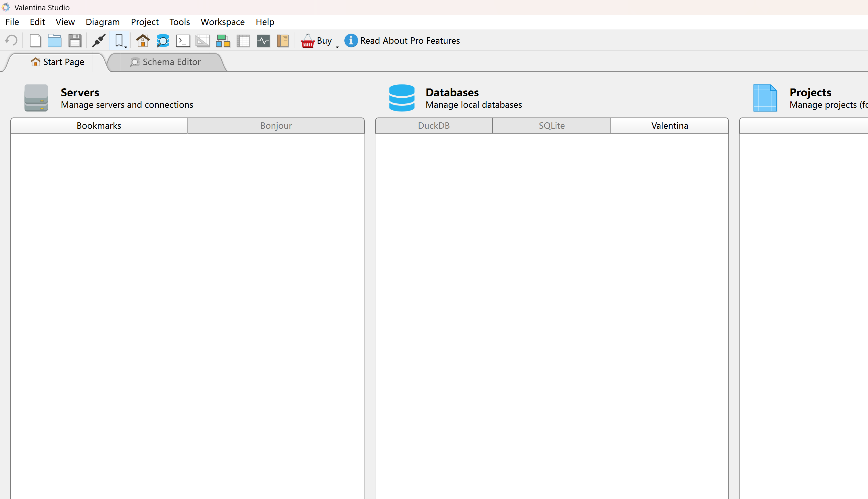Create a new file with the blank page icon
This screenshot has height=499, width=868.
pos(35,41)
